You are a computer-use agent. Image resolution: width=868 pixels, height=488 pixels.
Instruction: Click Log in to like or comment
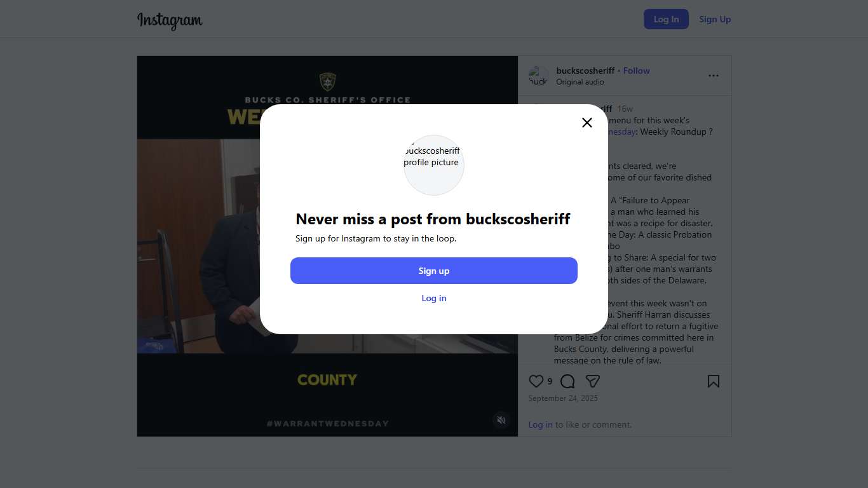click(540, 424)
